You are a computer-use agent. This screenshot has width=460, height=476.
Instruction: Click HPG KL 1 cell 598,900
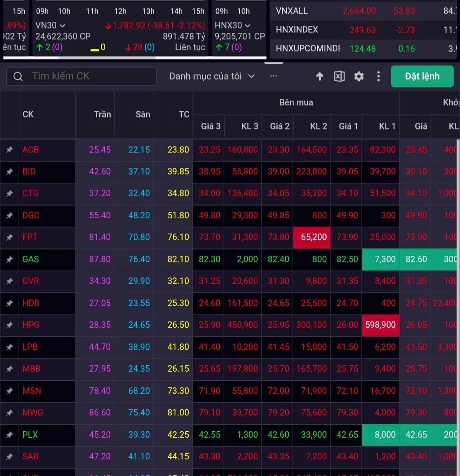pyautogui.click(x=380, y=325)
